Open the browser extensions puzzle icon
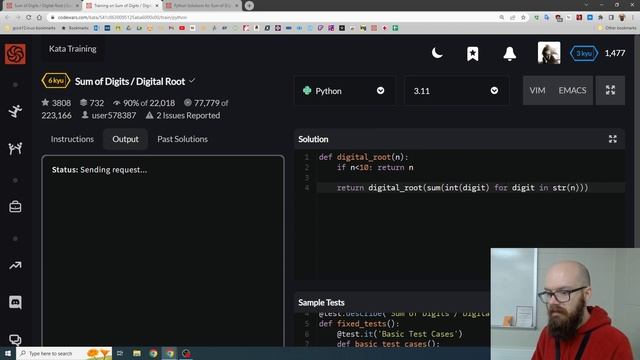 tap(600, 18)
